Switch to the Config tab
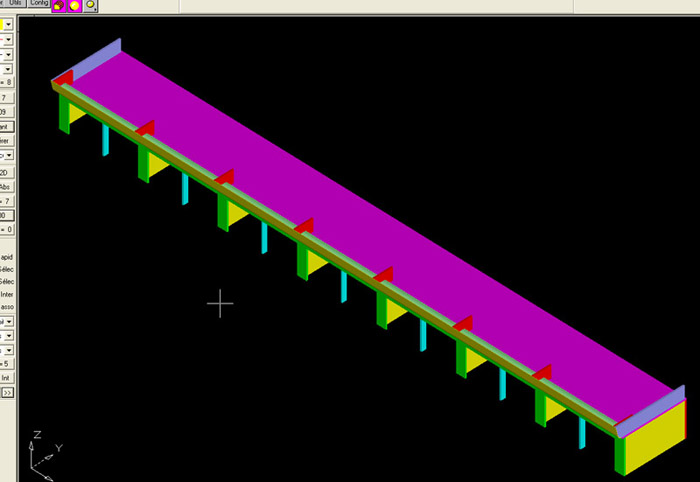 coord(39,4)
